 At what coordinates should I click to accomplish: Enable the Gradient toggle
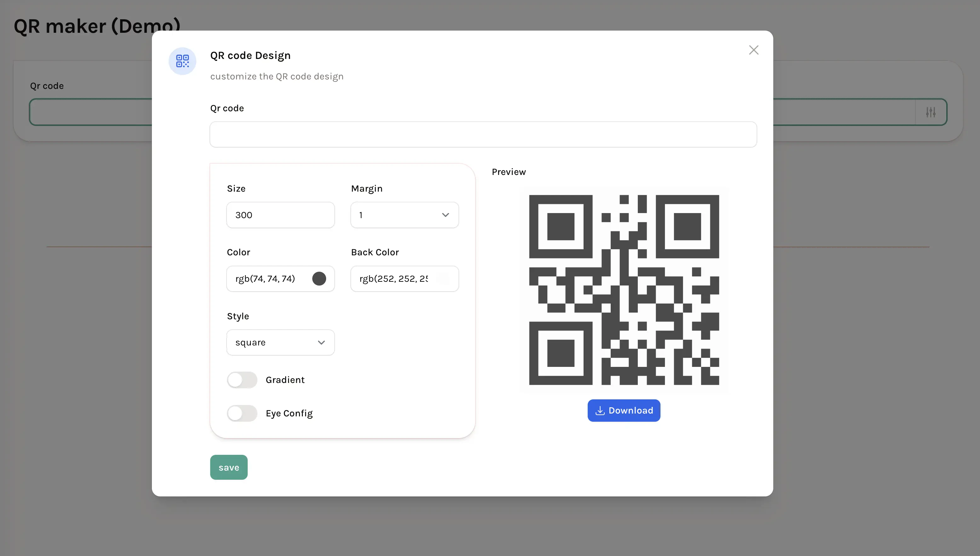pyautogui.click(x=242, y=380)
